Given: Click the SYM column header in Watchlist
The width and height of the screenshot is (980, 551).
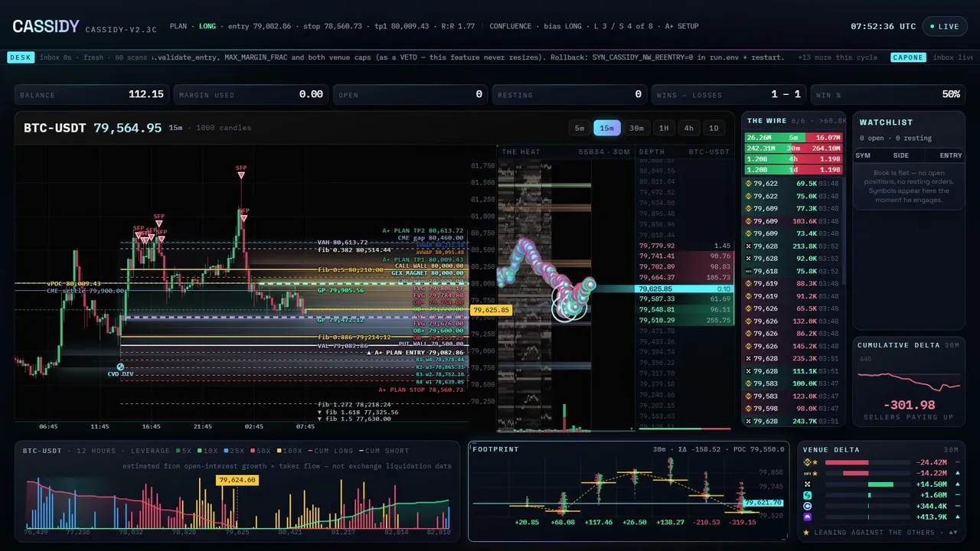Looking at the screenshot, I should [863, 155].
